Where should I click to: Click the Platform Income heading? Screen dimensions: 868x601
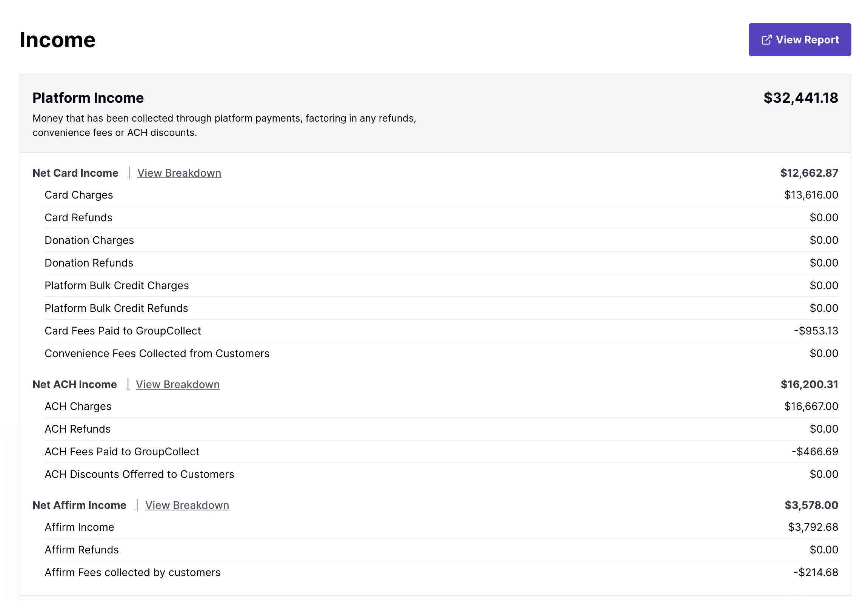(x=88, y=98)
